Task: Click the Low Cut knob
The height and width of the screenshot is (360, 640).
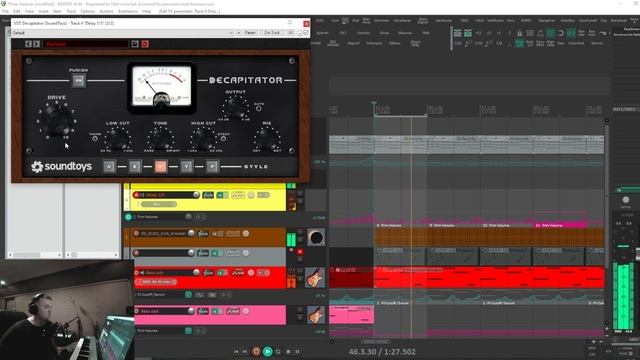Action: [x=118, y=139]
